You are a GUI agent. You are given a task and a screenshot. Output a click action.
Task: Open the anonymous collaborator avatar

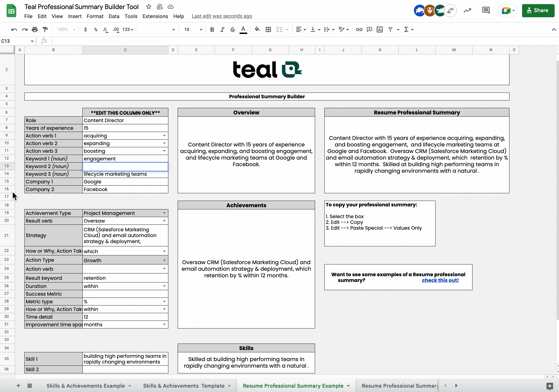(450, 11)
